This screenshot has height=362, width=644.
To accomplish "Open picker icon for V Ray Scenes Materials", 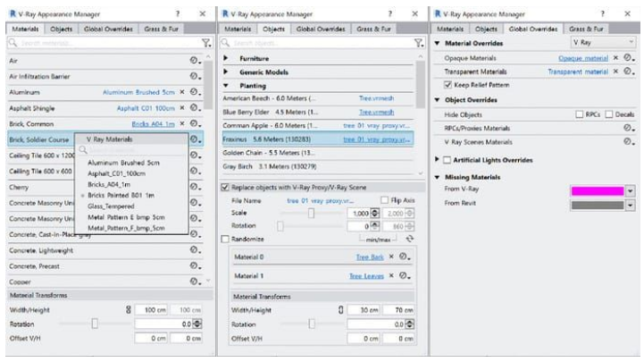I will click(x=630, y=142).
